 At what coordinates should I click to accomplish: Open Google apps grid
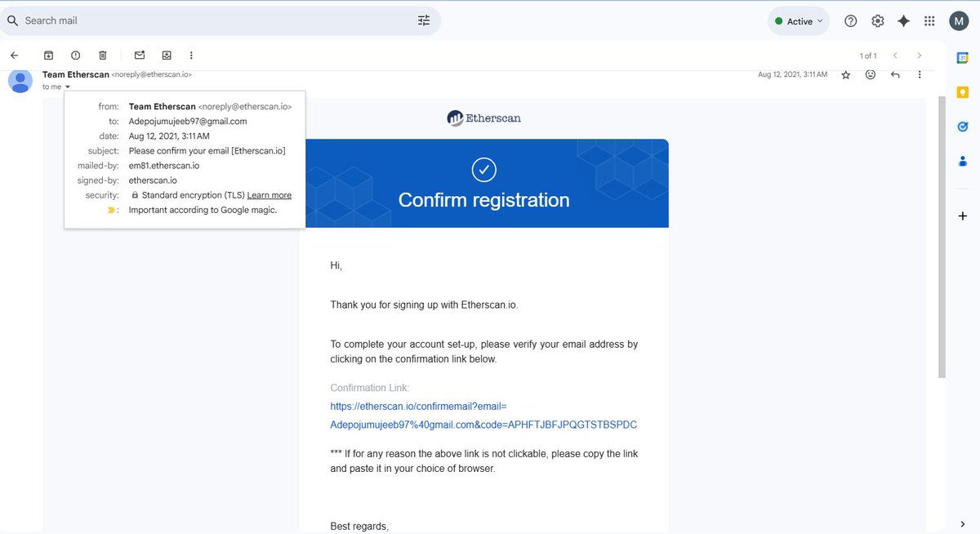point(929,21)
